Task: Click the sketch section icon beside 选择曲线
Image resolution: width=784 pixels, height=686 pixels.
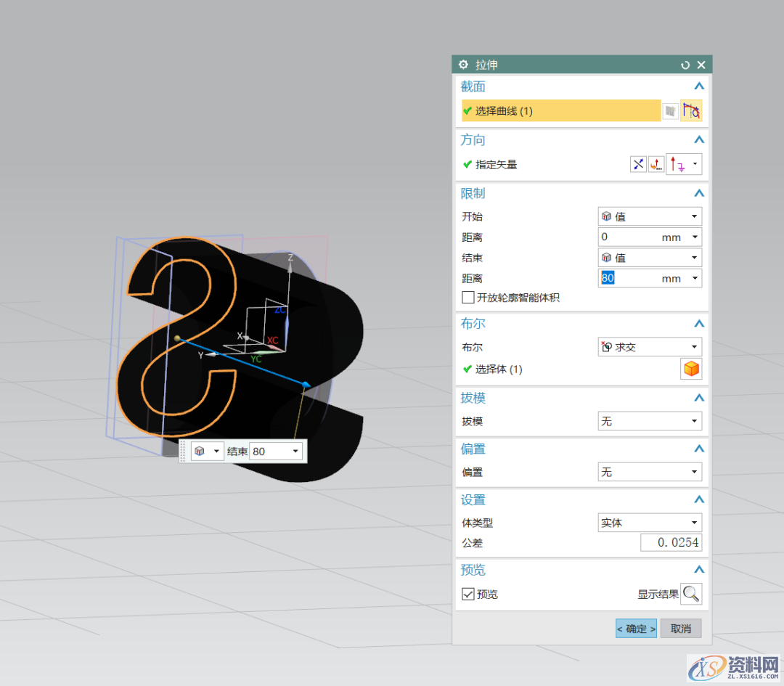Action: tap(671, 111)
